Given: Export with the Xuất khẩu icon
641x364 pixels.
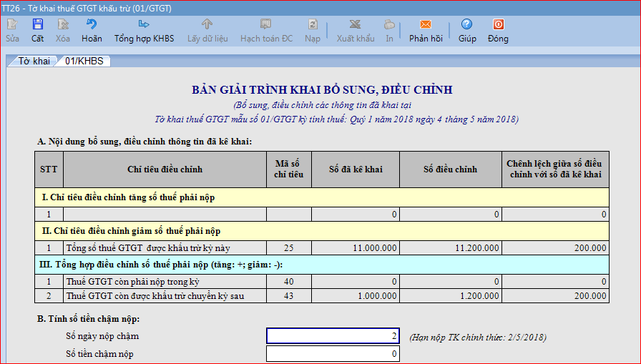Looking at the screenshot, I should pyautogui.click(x=356, y=24).
